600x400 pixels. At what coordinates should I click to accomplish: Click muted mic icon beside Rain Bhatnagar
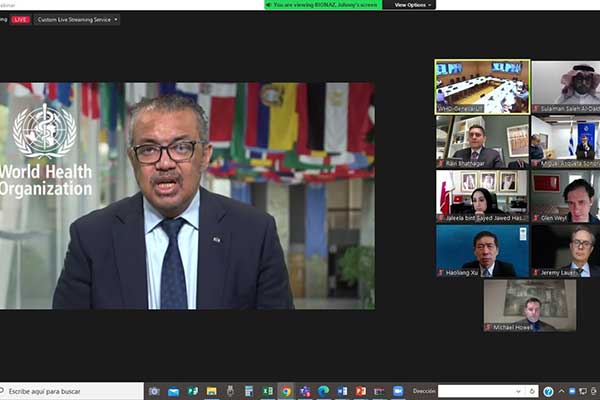click(x=440, y=164)
